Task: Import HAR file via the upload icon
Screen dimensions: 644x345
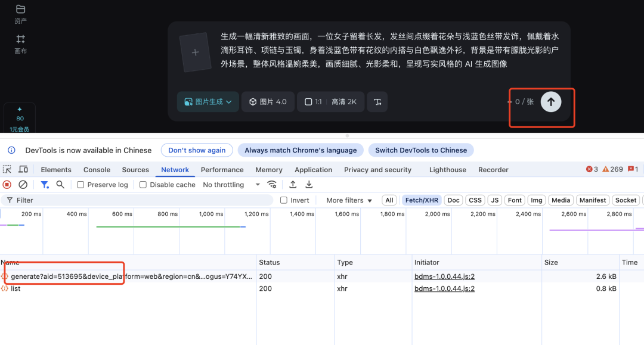Action: pos(292,185)
